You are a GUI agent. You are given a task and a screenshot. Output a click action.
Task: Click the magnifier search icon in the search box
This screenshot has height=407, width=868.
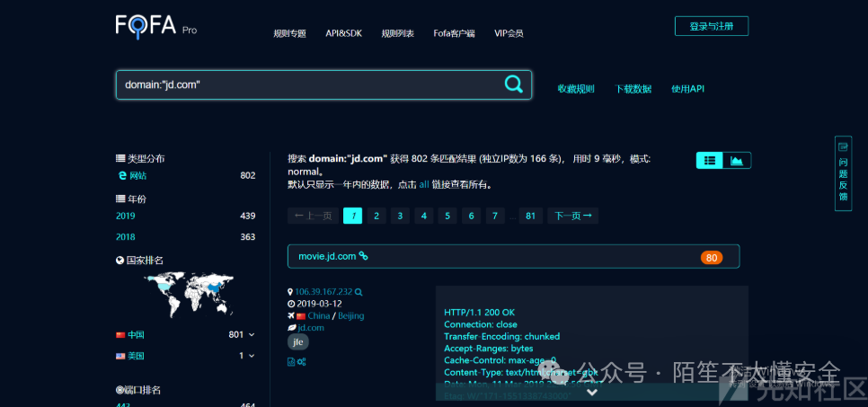point(513,84)
